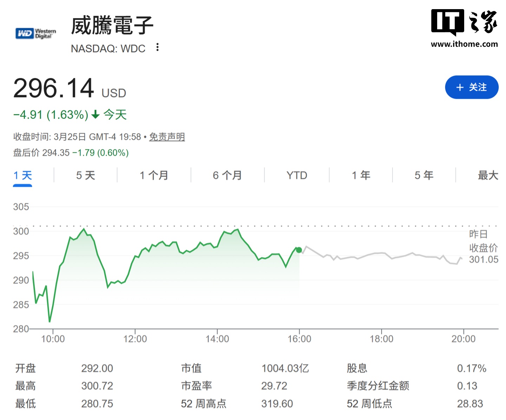Viewport: 506px width, 420px height.
Task: Click the 6个月 period option
Action: (227, 175)
